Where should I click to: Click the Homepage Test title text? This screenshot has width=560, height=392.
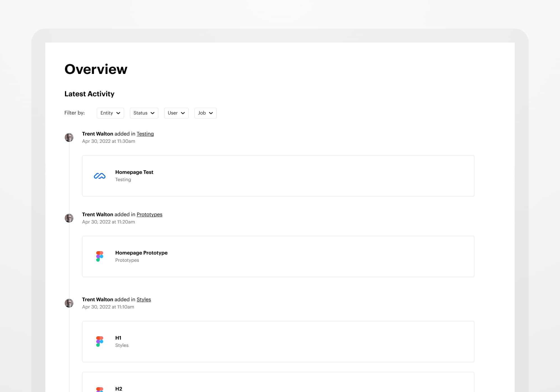[134, 172]
